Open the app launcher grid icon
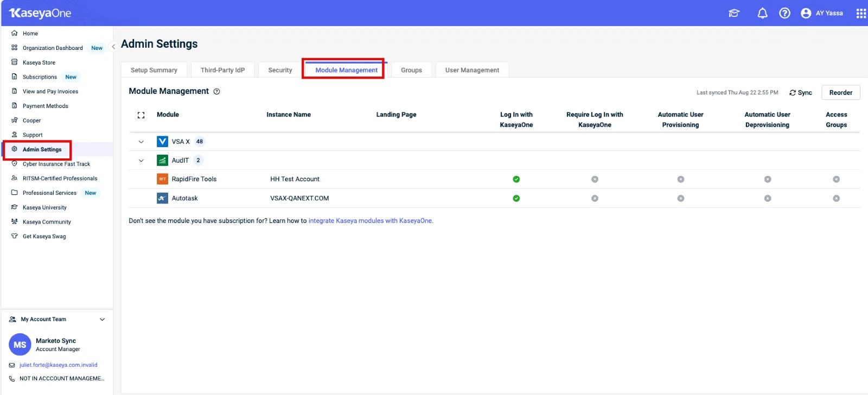Screen dimensions: 868x395 pyautogui.click(x=861, y=13)
